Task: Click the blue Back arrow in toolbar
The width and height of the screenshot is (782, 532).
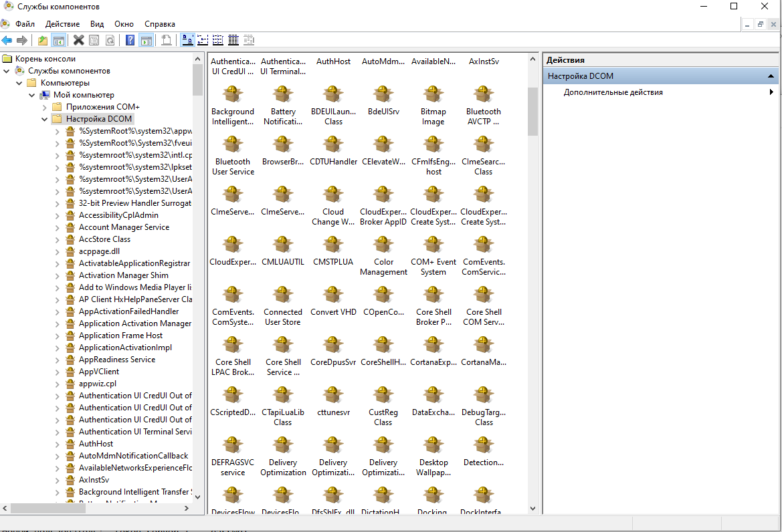Action: click(7, 41)
